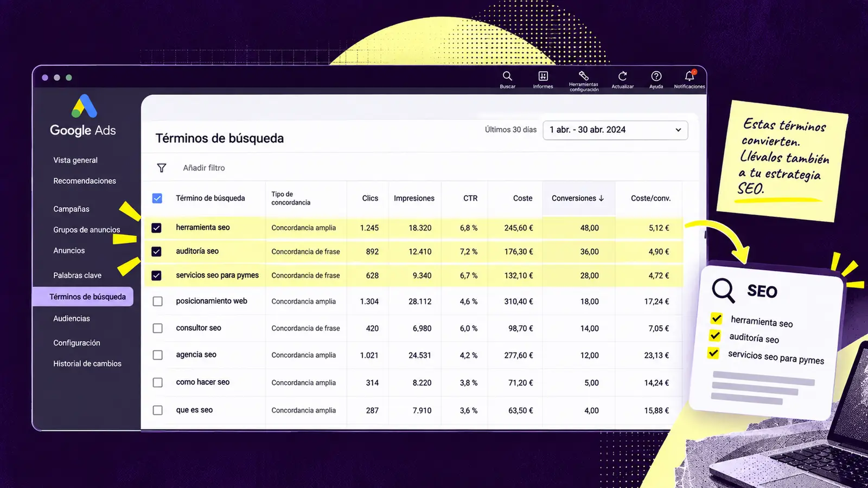
Task: Open Audiencias in sidebar
Action: [72, 319]
